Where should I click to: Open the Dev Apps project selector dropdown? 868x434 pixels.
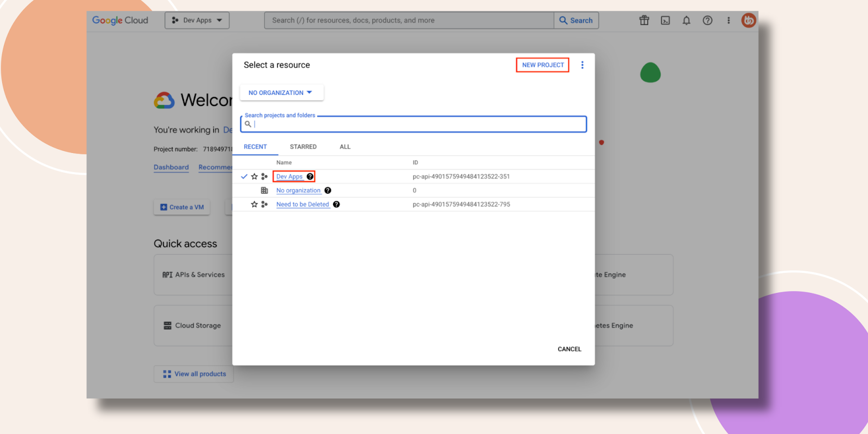click(197, 20)
